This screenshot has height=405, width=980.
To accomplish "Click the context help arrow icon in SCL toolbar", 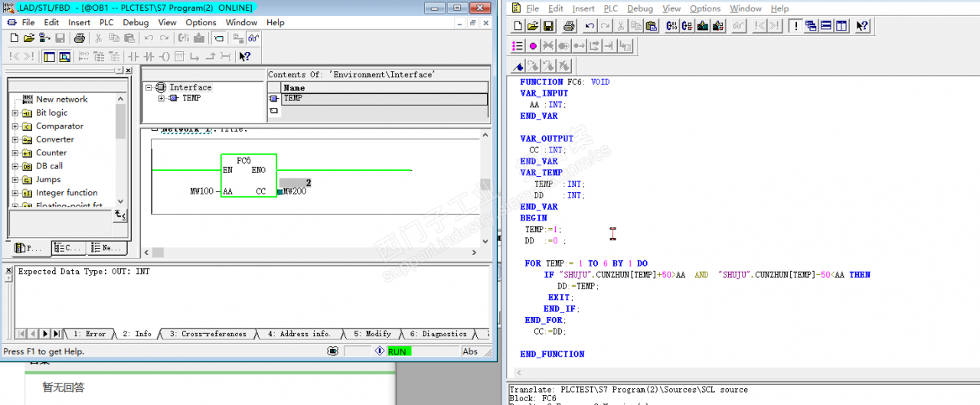I will click(862, 26).
